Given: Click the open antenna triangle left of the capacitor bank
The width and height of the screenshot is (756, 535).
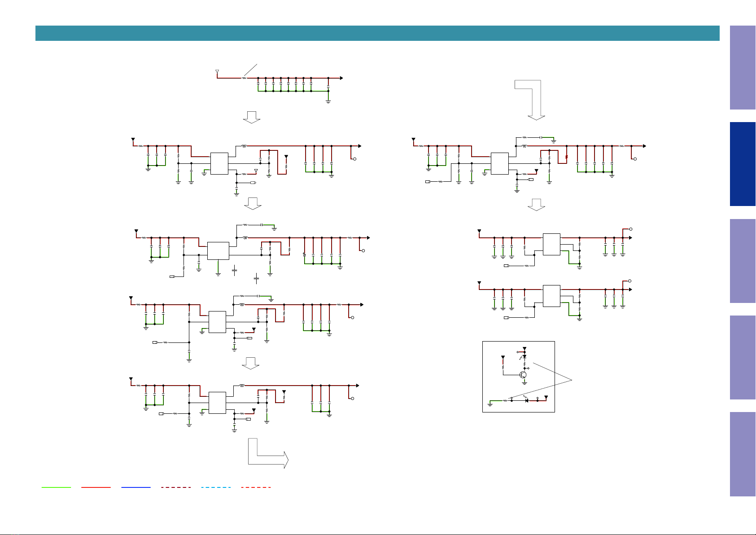Looking at the screenshot, I should point(217,71).
